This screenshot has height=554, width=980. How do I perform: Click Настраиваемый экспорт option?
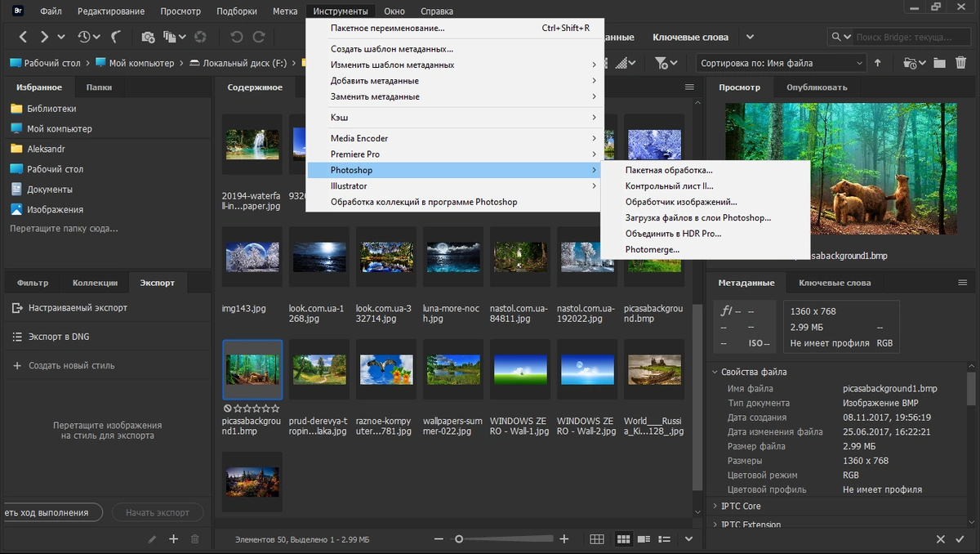pos(78,308)
